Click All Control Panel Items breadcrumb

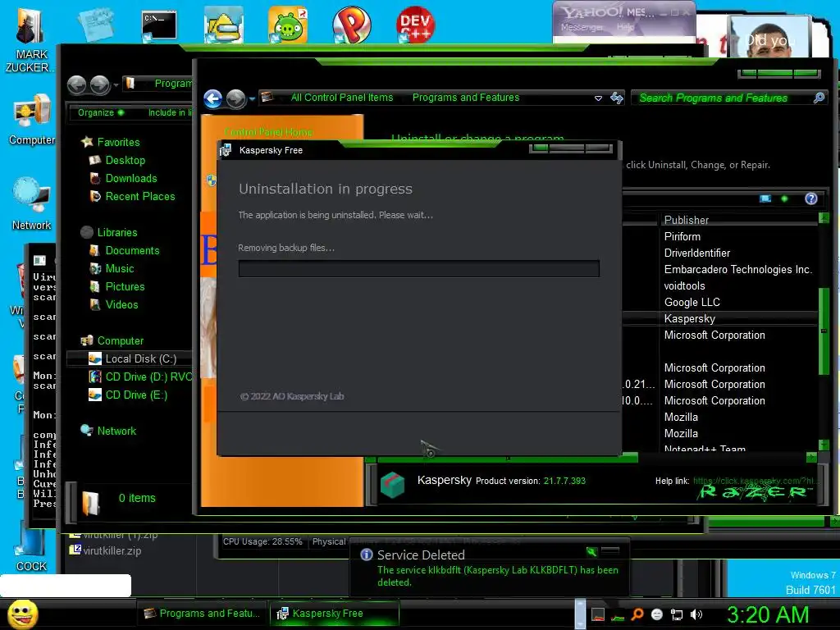[342, 98]
